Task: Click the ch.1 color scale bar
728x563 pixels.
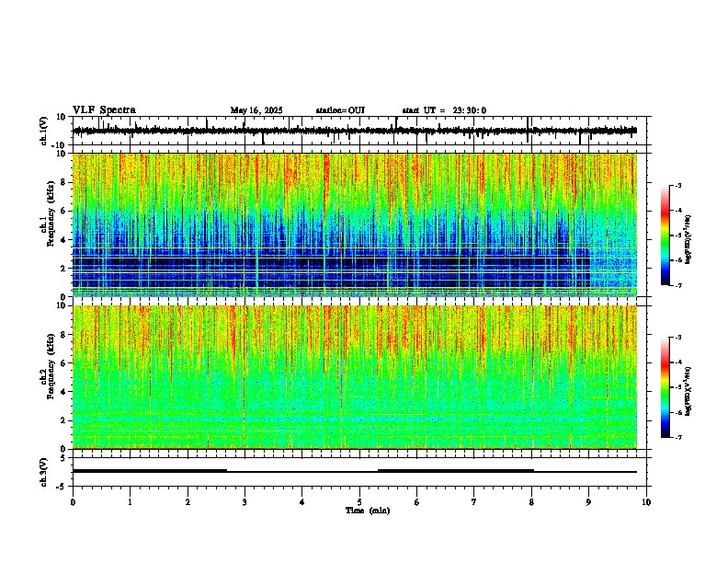Action: (665, 236)
